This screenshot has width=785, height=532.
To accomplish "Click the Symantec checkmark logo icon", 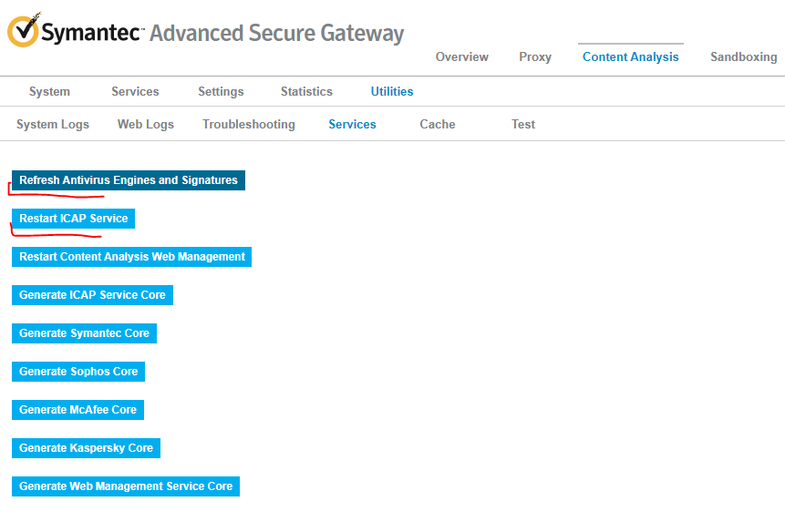I will (23, 31).
